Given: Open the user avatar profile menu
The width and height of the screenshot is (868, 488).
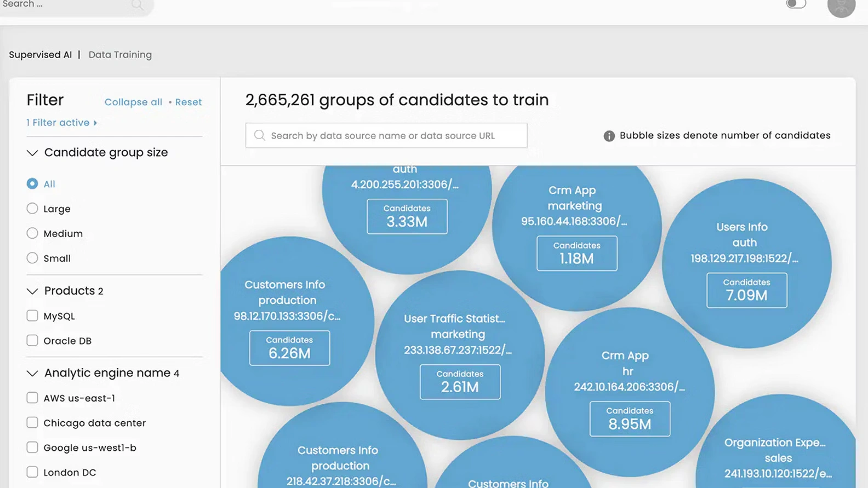Looking at the screenshot, I should click(841, 7).
